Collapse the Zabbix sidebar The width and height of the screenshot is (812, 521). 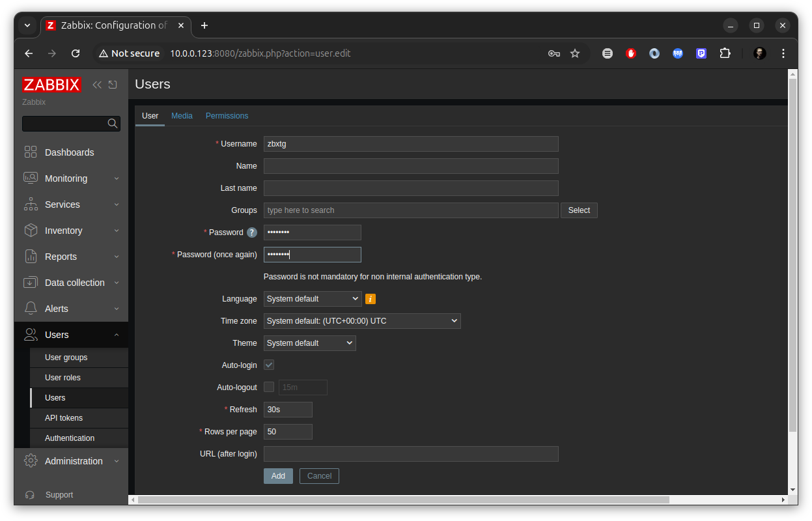point(97,85)
